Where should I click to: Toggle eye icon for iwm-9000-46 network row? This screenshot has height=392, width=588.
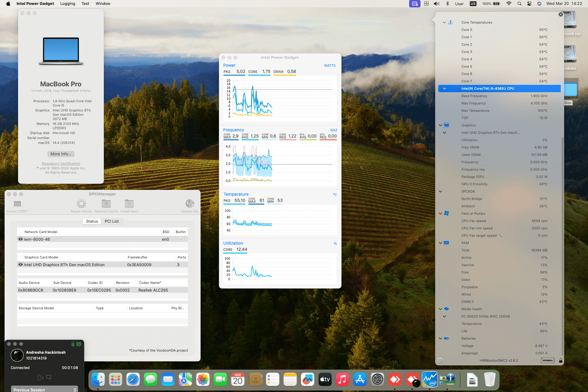[21, 239]
